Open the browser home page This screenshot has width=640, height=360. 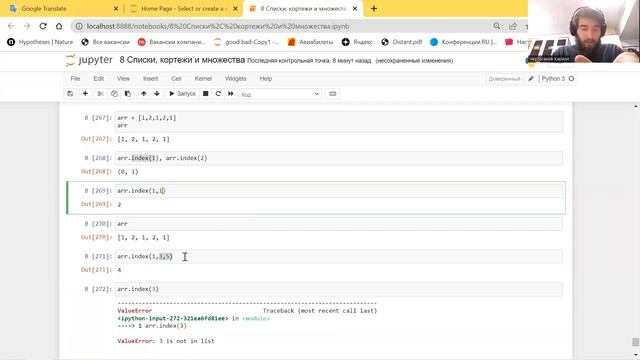[x=59, y=26]
